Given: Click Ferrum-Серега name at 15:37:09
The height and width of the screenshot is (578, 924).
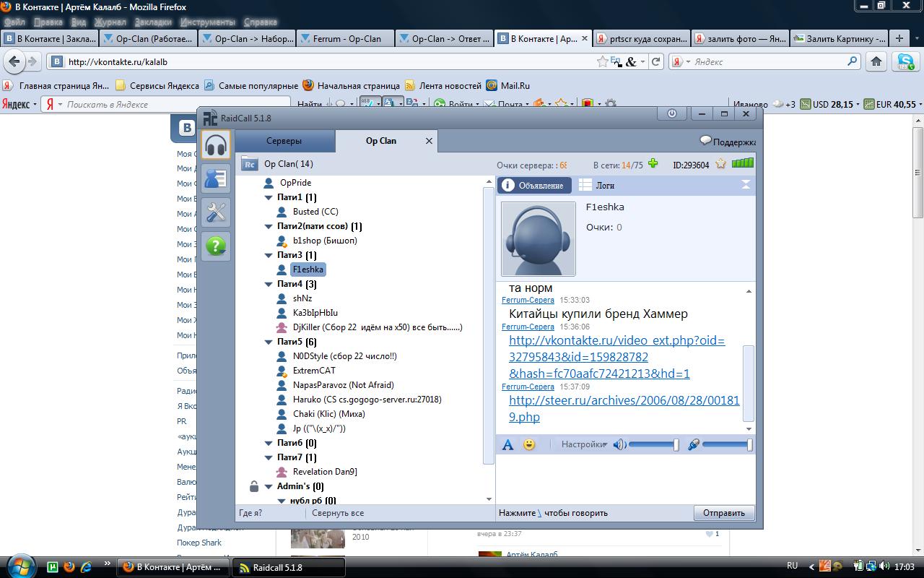Looking at the screenshot, I should point(528,387).
